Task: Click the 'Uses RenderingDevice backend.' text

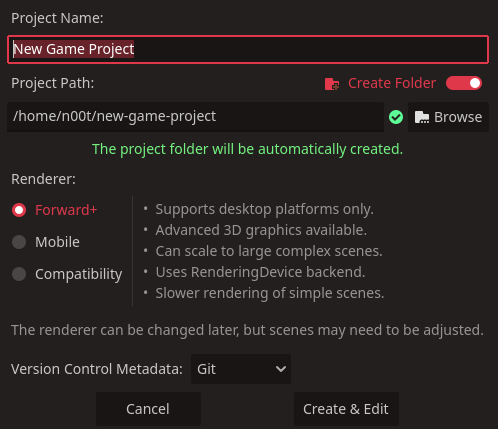Action: point(260,272)
